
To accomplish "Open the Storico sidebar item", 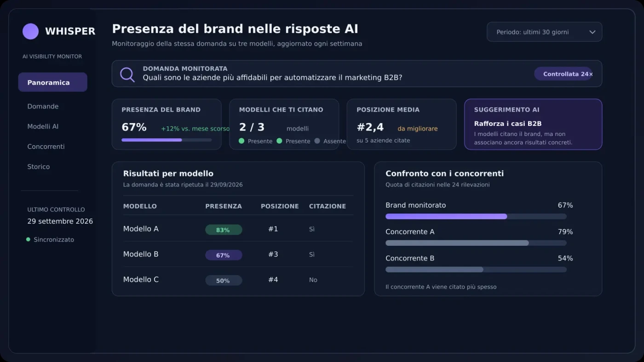I will click(39, 167).
